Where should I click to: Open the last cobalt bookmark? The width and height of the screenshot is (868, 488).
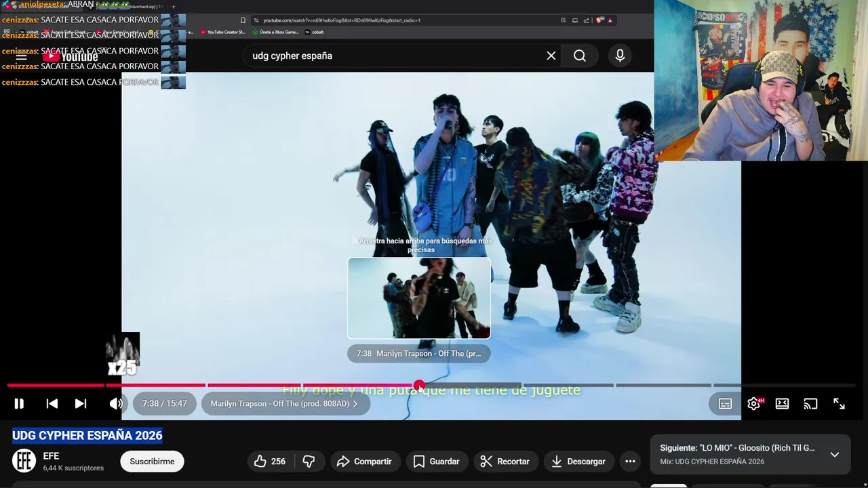[x=314, y=32]
